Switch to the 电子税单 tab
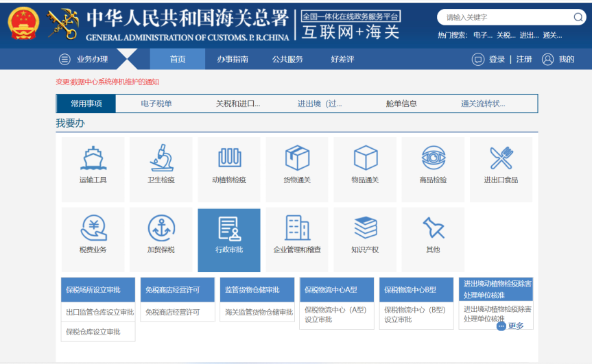This screenshot has height=364, width=592. [156, 104]
